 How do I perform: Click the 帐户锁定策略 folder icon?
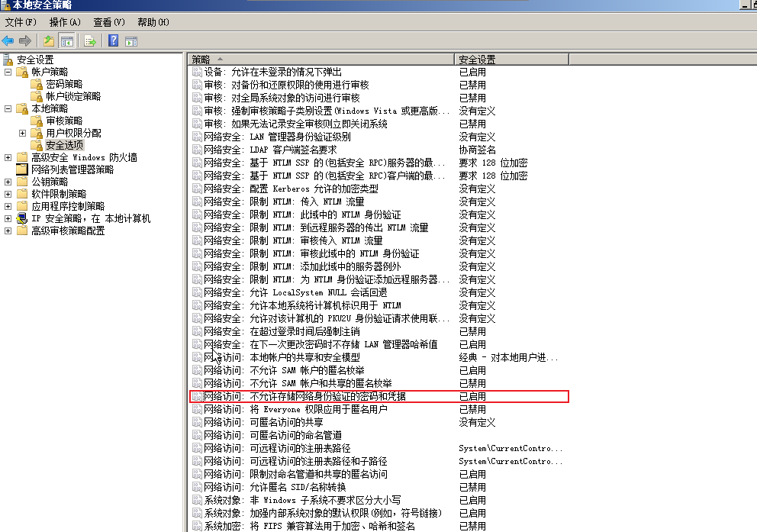pyautogui.click(x=37, y=96)
